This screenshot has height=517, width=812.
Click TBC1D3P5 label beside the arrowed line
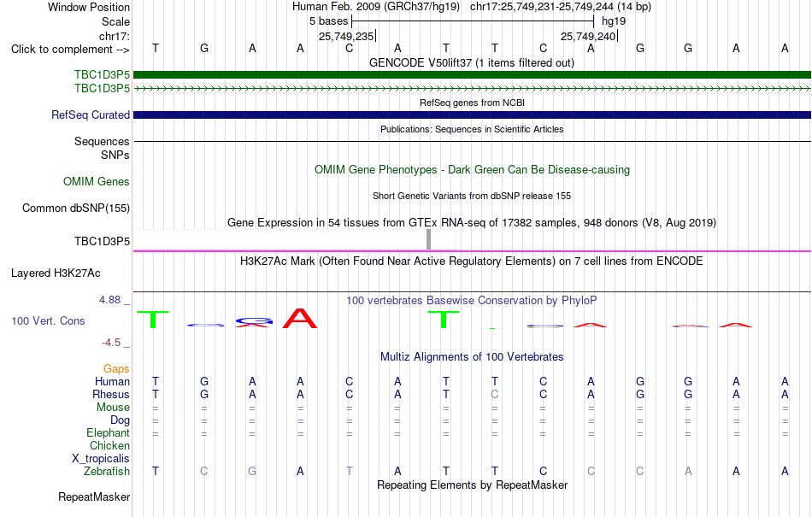point(102,89)
